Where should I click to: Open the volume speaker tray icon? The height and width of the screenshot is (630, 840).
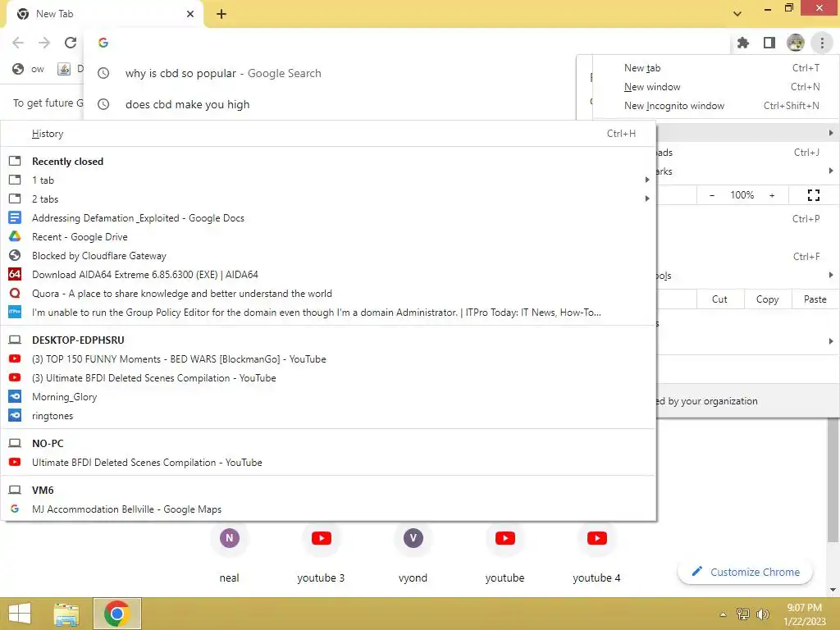(763, 614)
